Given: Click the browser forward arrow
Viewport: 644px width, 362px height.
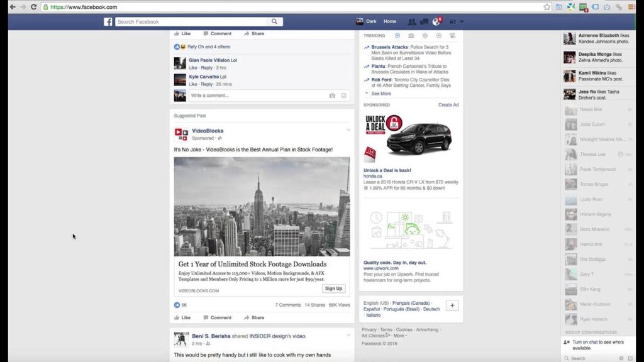Looking at the screenshot, I should [23, 7].
